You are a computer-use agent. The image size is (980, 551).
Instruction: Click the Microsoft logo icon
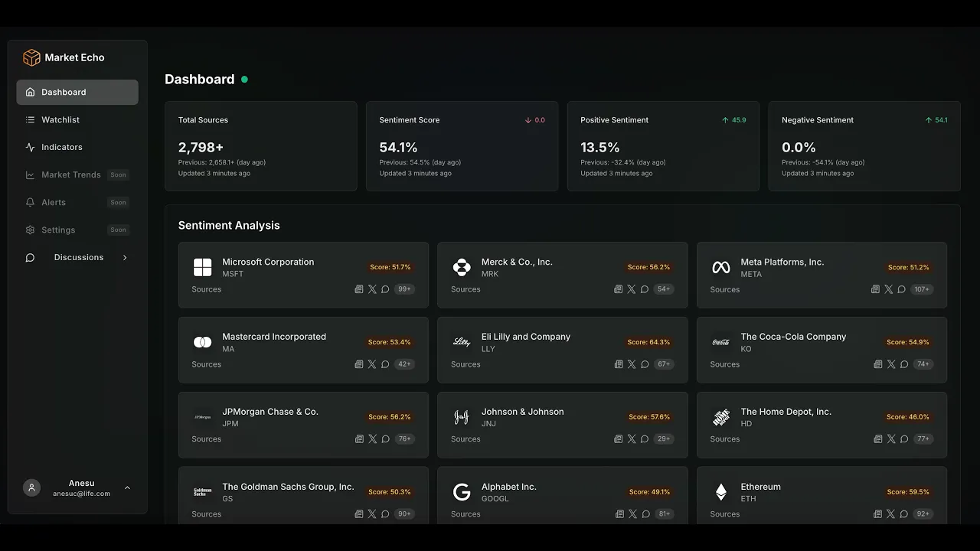pyautogui.click(x=202, y=267)
